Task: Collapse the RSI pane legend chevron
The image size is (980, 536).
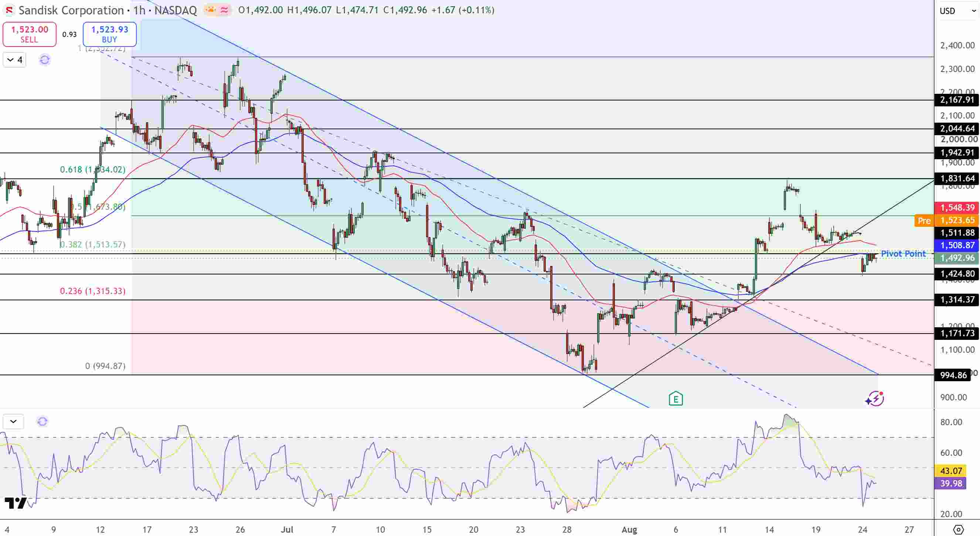Action: tap(13, 421)
